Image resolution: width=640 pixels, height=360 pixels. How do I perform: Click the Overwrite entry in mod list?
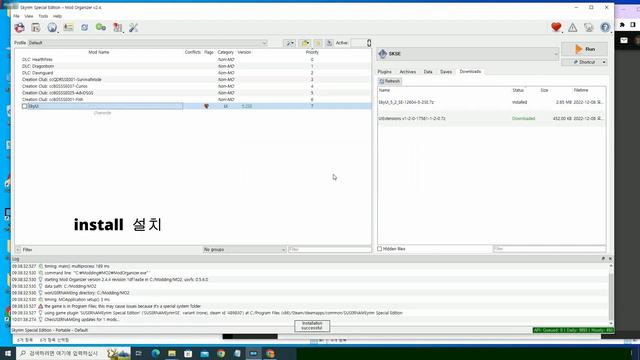pos(102,113)
